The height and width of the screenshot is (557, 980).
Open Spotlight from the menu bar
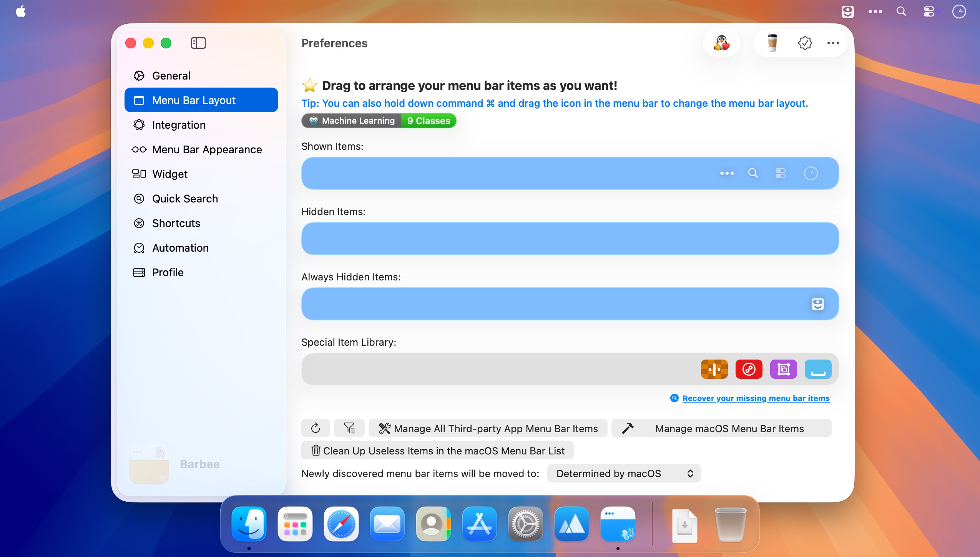point(901,12)
